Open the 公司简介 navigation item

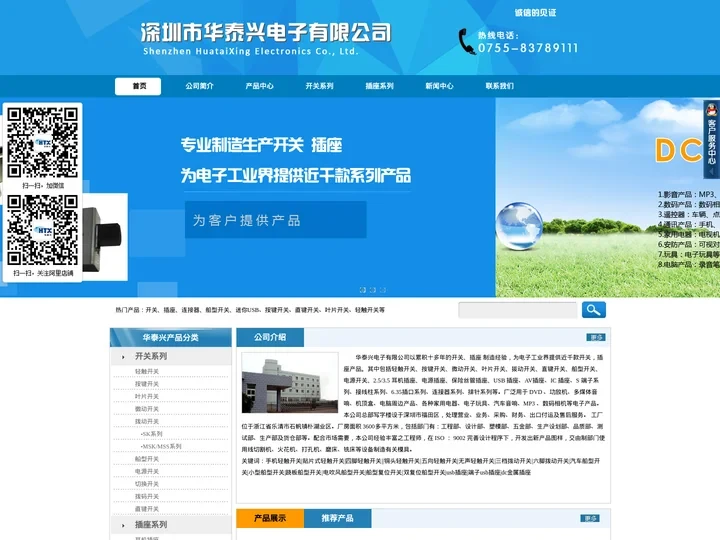click(x=199, y=86)
